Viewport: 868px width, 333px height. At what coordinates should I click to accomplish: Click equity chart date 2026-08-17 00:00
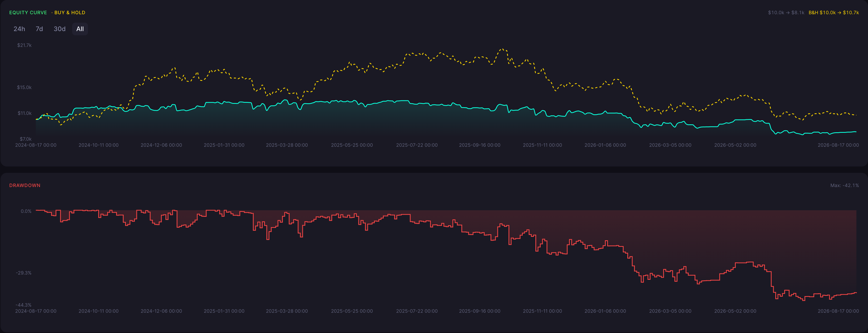coord(838,145)
